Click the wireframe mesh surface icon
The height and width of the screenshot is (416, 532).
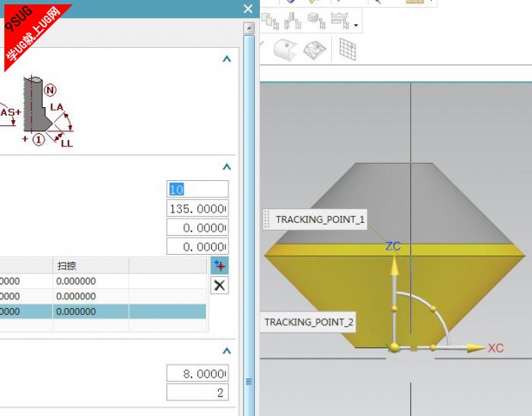[x=315, y=51]
